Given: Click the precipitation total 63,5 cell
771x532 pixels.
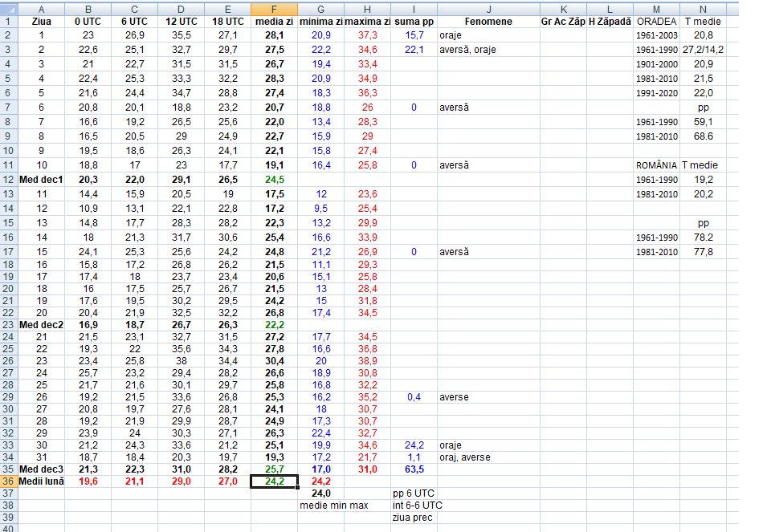Looking at the screenshot, I should (414, 469).
